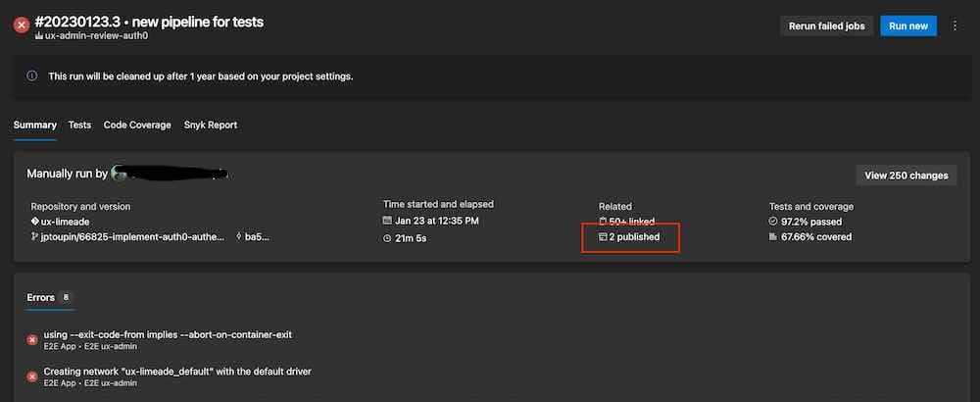
Task: Open the more actions three-dot menu
Action: (x=955, y=26)
